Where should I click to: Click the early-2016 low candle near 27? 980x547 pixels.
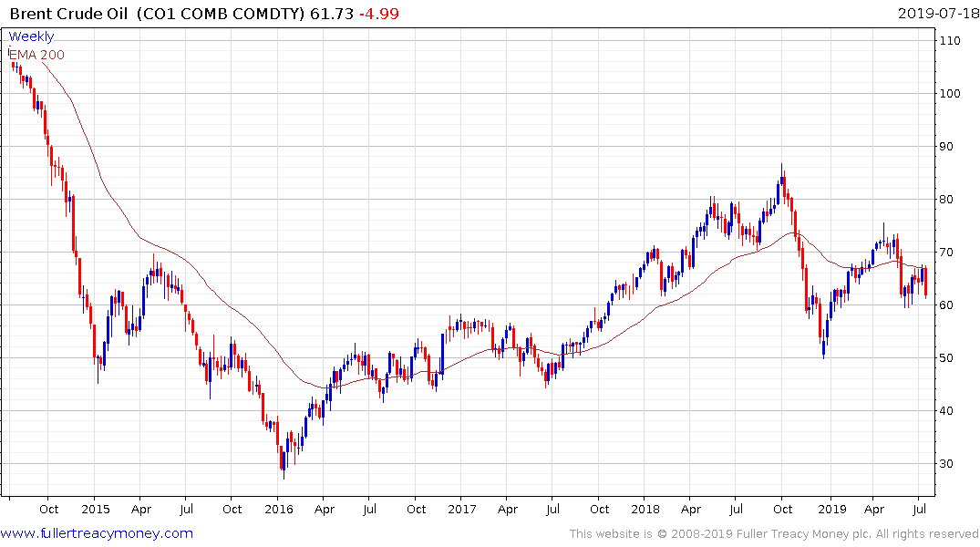[x=284, y=462]
